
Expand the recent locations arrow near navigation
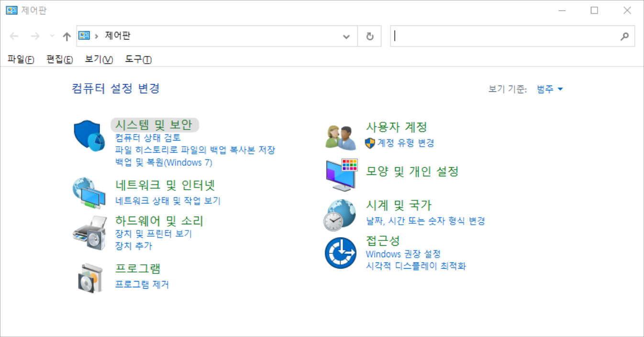[52, 36]
